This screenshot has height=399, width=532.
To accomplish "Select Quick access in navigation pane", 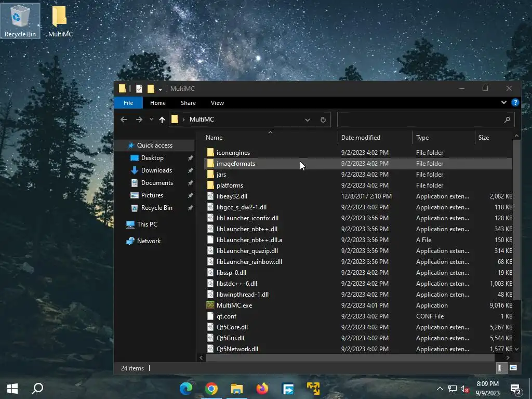I will pos(155,145).
